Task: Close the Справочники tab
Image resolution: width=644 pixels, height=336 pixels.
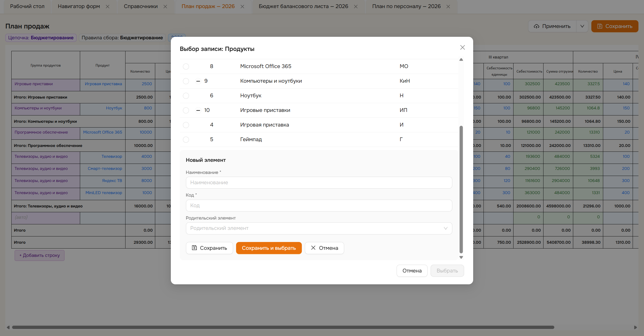Action: (165, 7)
